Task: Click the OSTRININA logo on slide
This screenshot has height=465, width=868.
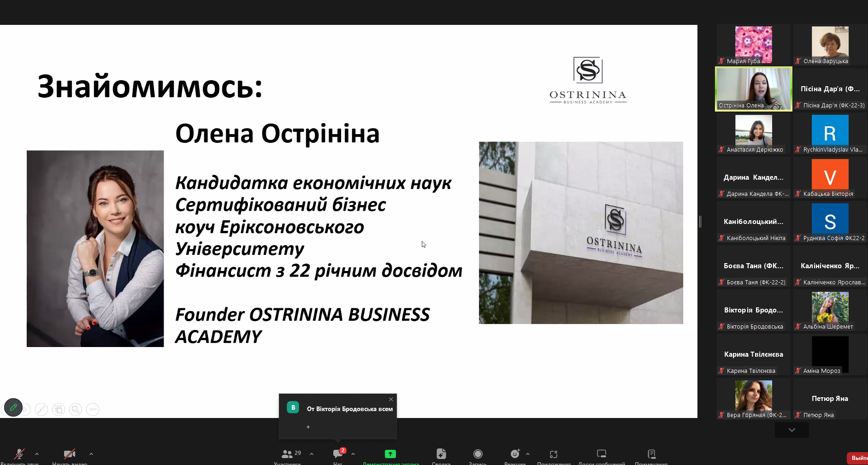Action: (588, 80)
